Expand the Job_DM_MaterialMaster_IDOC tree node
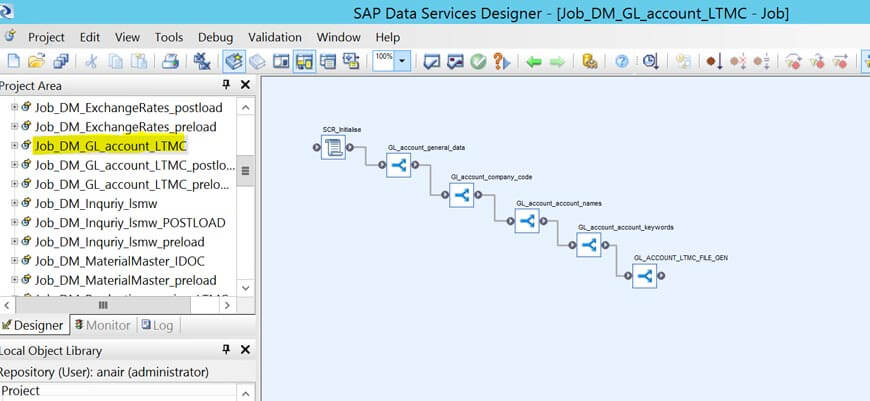This screenshot has height=401, width=870. point(14,261)
